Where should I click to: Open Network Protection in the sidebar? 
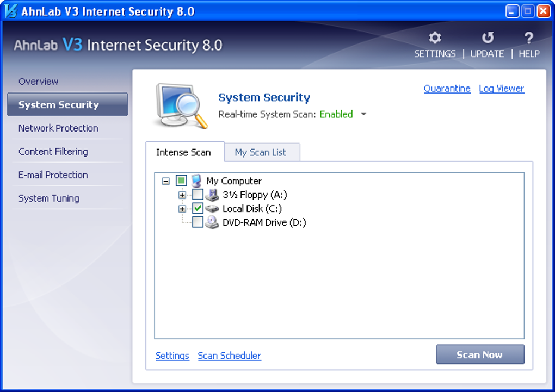click(58, 128)
